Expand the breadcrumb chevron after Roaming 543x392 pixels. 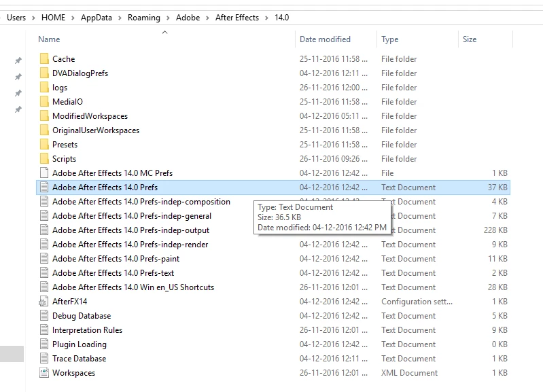(x=168, y=18)
